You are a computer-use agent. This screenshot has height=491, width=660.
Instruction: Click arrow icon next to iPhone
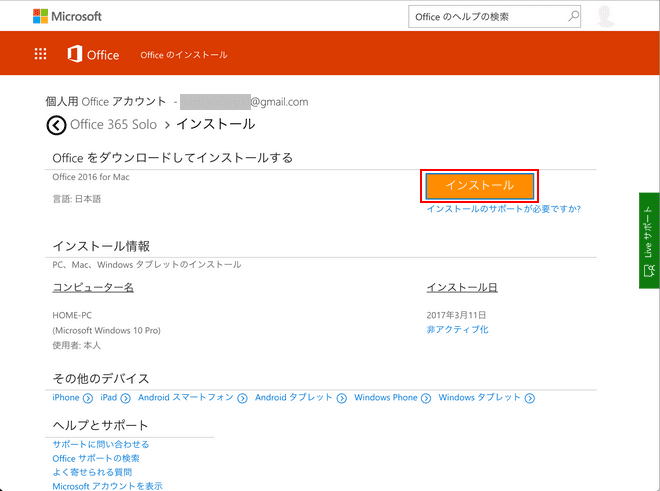[88, 398]
